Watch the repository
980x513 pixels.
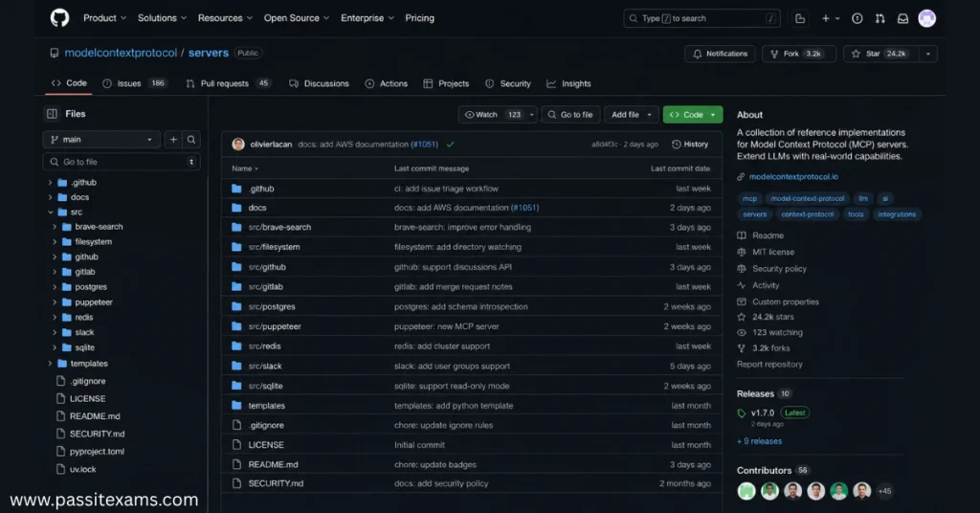491,114
